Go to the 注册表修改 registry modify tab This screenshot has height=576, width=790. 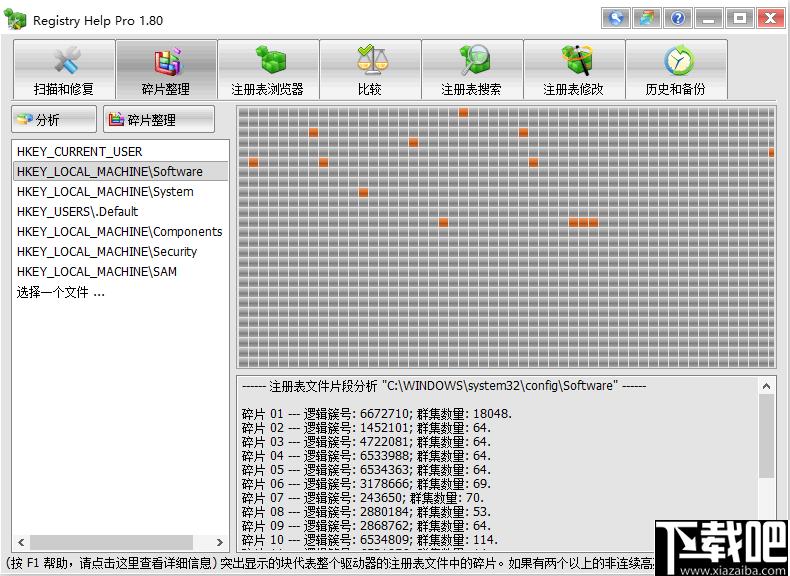click(574, 70)
